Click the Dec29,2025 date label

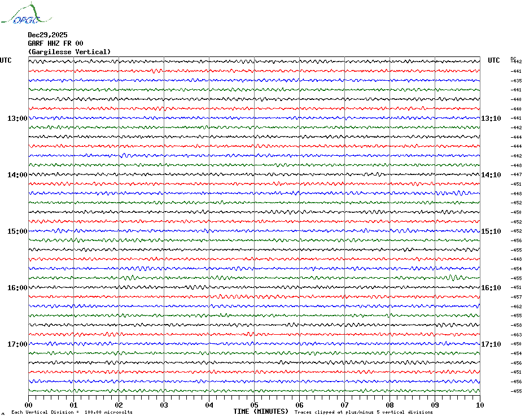click(x=47, y=35)
